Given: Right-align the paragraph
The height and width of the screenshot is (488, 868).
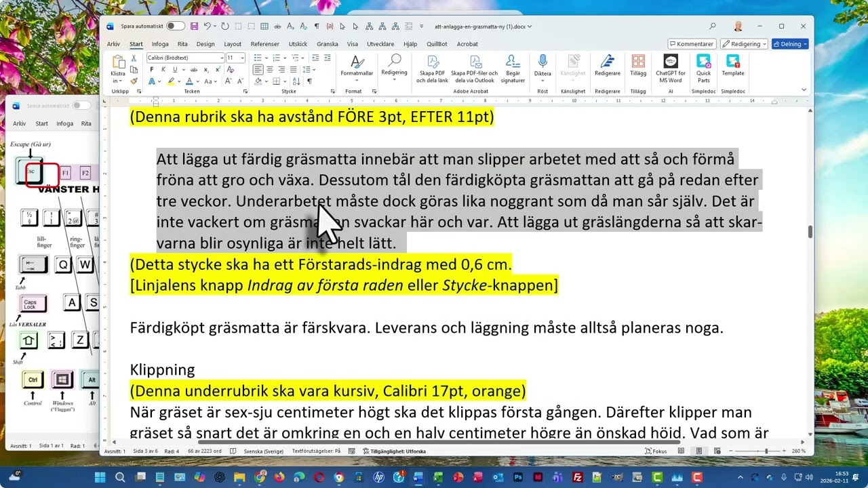Looking at the screenshot, I should [281, 69].
